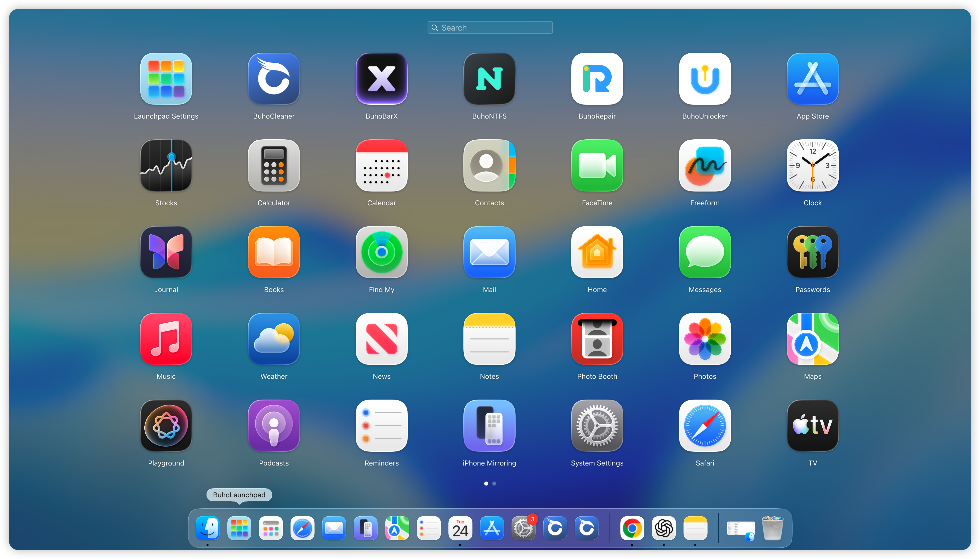Open Reminders from the app grid
Image resolution: width=980 pixels, height=559 pixels.
tap(381, 426)
